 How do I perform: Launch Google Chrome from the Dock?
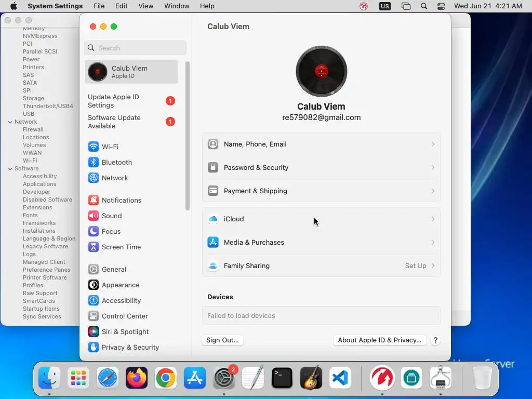(166, 378)
